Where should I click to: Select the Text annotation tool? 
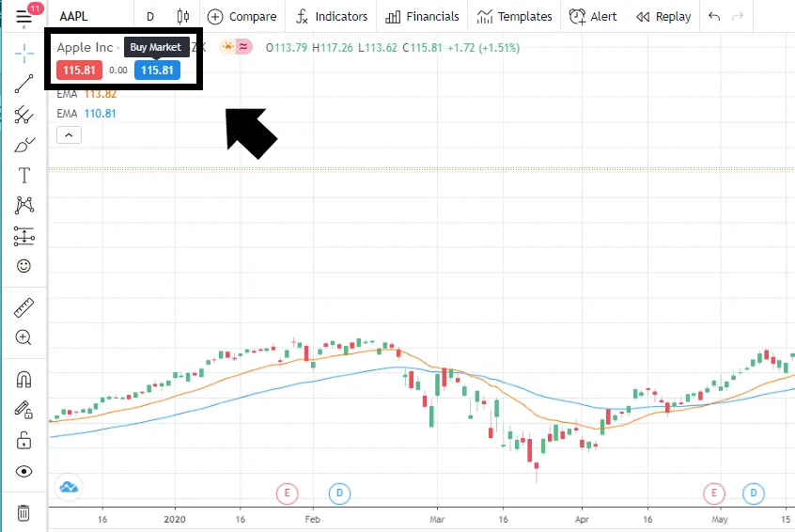pyautogui.click(x=23, y=176)
